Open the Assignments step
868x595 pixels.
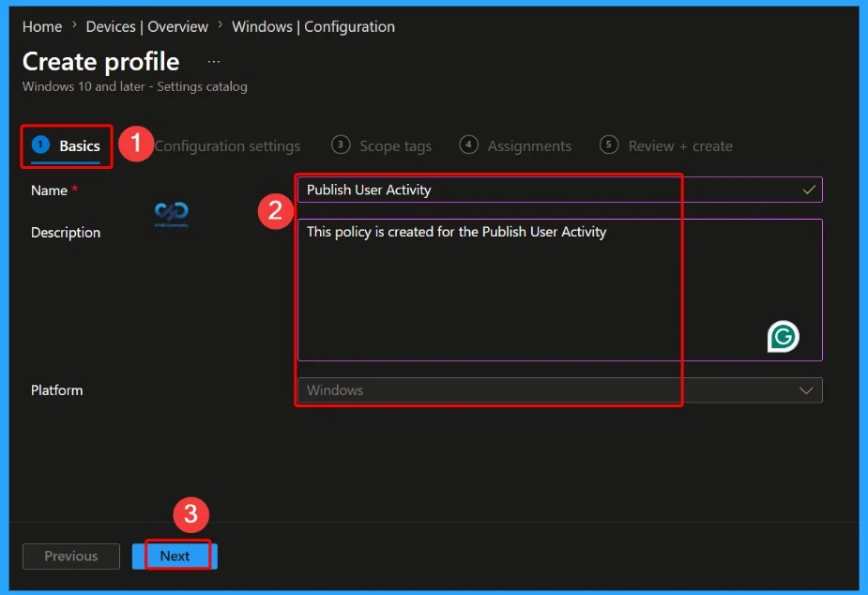(x=515, y=146)
